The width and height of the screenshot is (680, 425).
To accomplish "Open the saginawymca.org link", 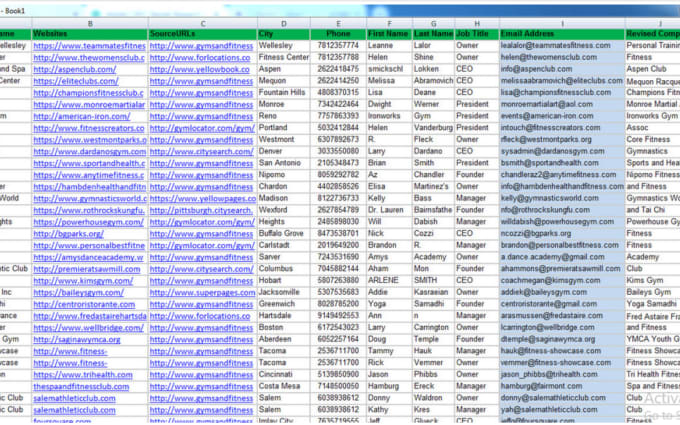I will click(77, 339).
